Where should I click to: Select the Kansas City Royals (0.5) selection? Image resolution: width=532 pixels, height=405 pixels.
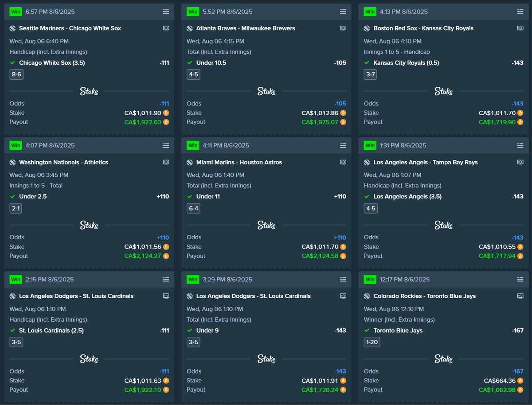pos(406,63)
